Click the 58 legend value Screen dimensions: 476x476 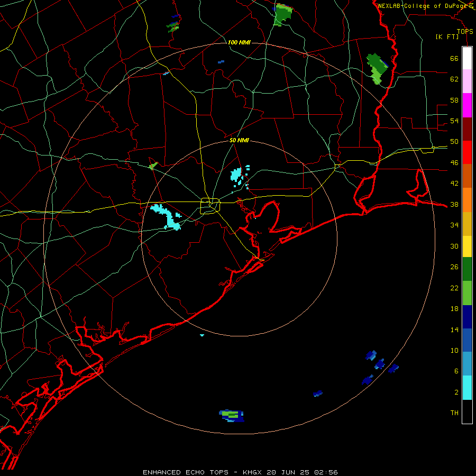454,100
